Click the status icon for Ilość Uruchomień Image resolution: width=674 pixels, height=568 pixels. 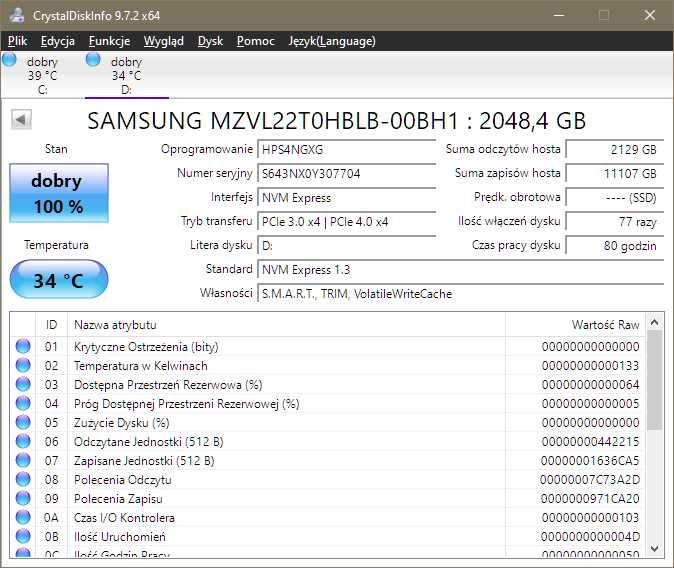(x=23, y=537)
